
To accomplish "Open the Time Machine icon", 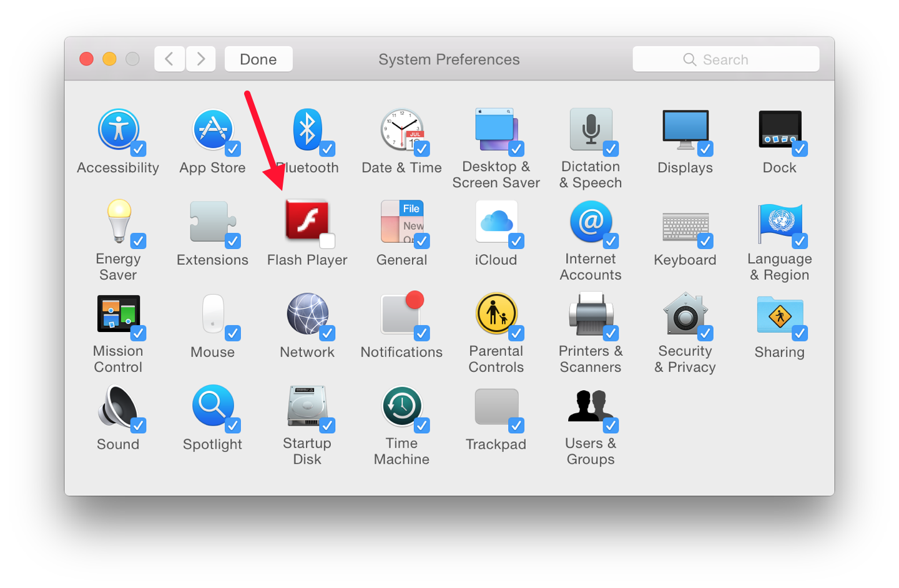I will click(402, 406).
